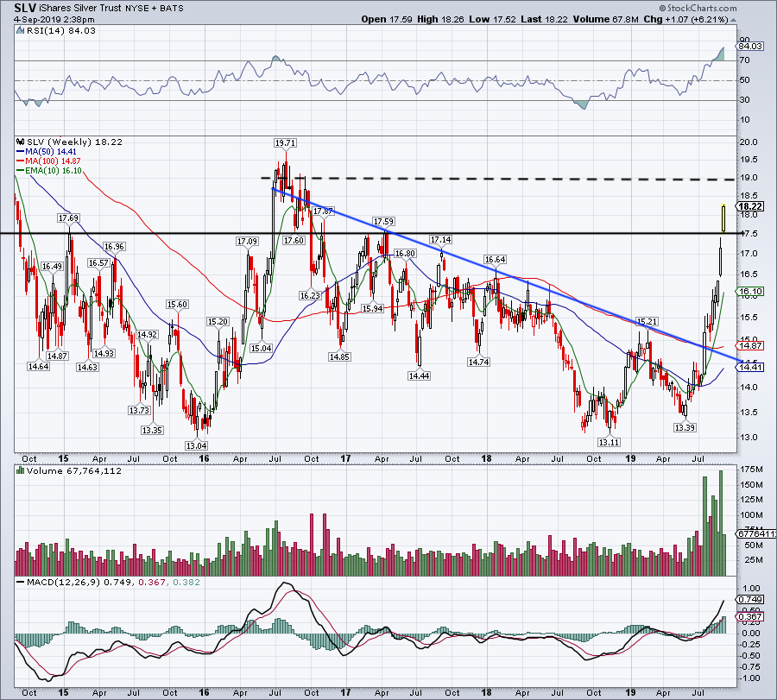Click the red MA(100) legend line
The width and height of the screenshot is (777, 700).
[x=21, y=161]
